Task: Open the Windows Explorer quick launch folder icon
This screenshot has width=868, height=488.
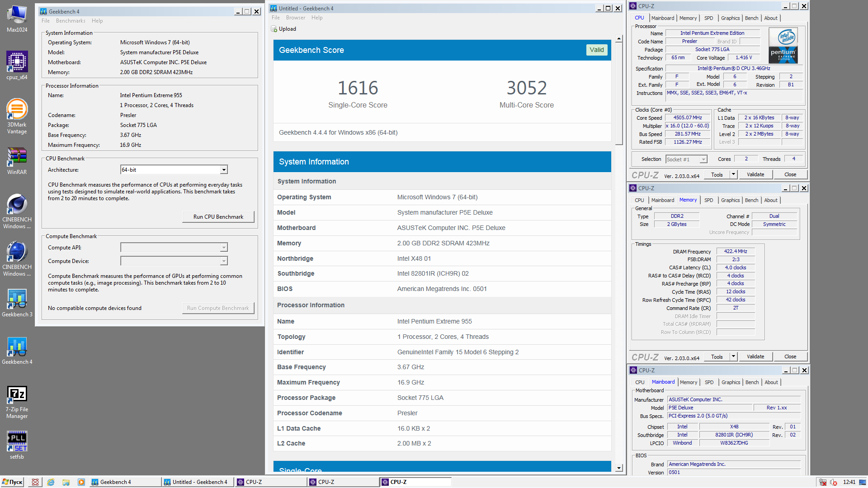Action: coord(66,482)
